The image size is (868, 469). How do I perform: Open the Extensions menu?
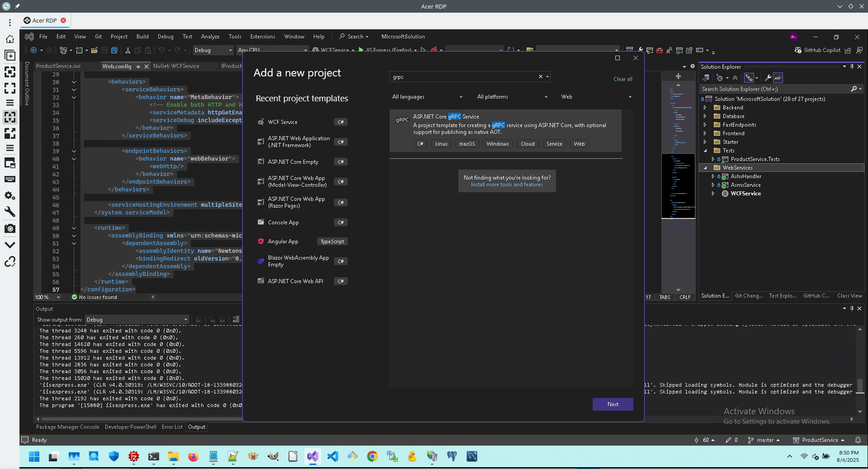[263, 37]
